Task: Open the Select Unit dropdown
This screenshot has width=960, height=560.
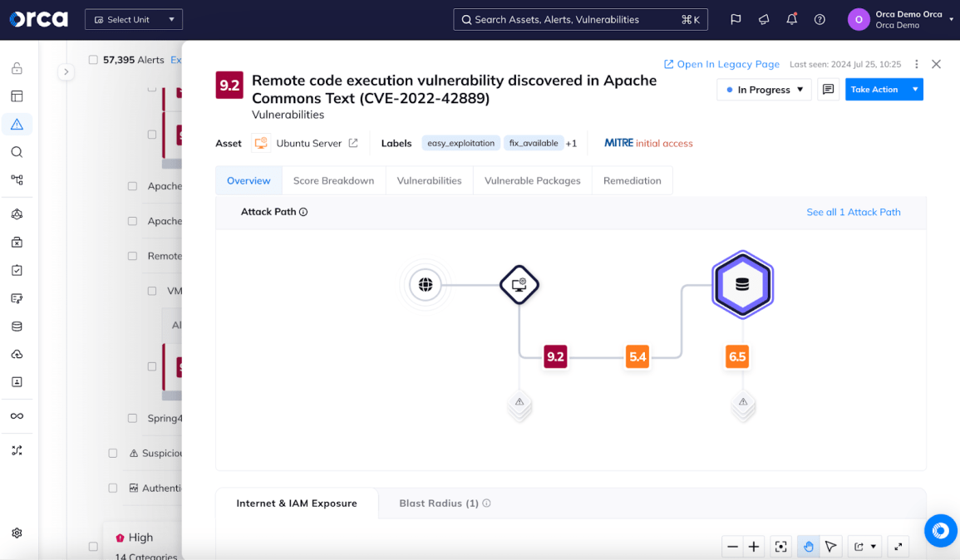Action: pos(134,19)
